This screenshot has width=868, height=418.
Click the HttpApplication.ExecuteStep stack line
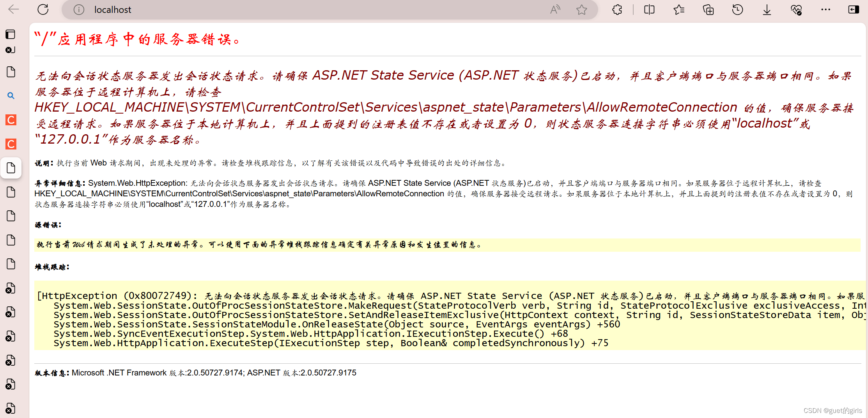coord(331,343)
